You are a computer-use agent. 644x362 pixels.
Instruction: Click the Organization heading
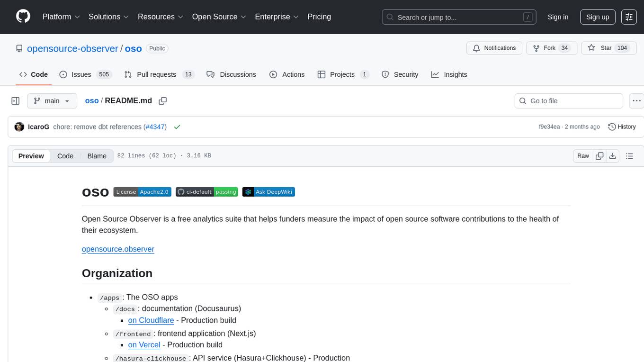click(x=117, y=273)
